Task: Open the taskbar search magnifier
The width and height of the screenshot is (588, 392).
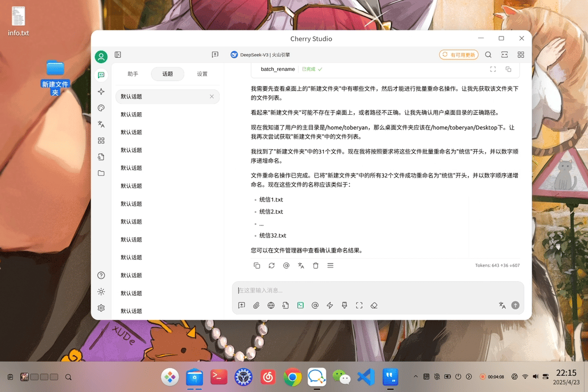Action: pos(68,377)
